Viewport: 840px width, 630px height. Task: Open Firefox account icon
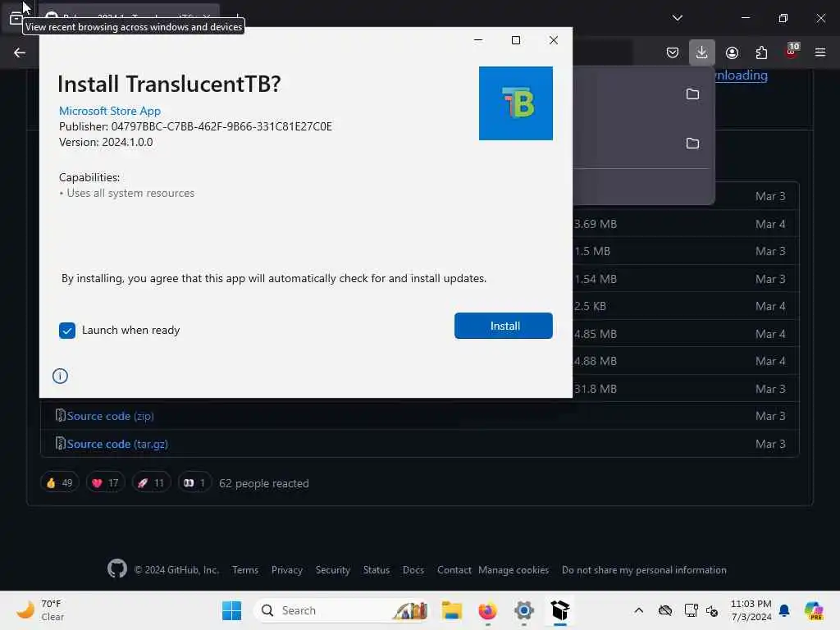tap(732, 52)
